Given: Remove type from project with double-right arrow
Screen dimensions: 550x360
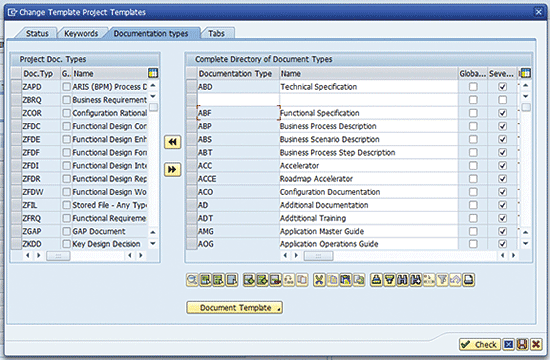Looking at the screenshot, I should point(173,169).
